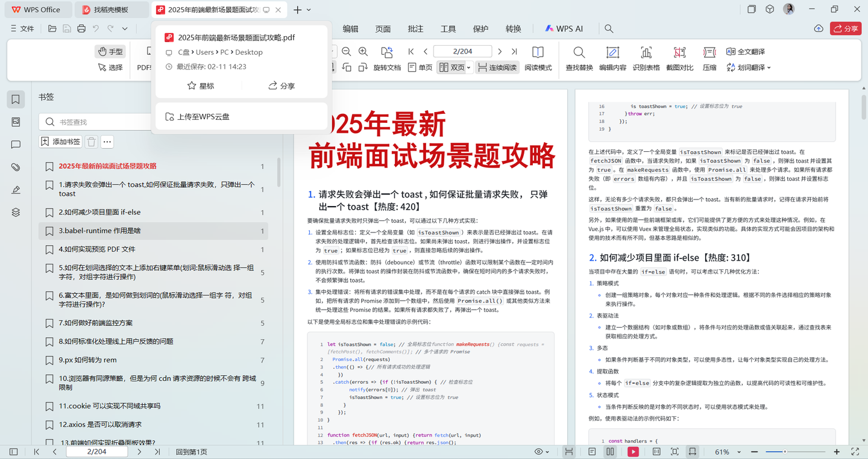Open Find and Replace (查找替换)
Viewport: 868px width, 459px height.
point(579,59)
